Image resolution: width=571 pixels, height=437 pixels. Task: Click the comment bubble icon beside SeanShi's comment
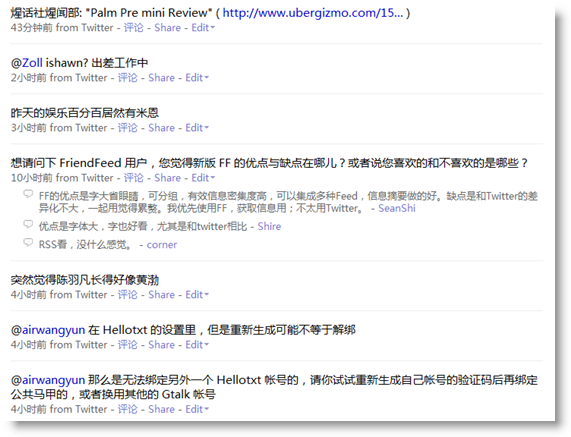28,194
